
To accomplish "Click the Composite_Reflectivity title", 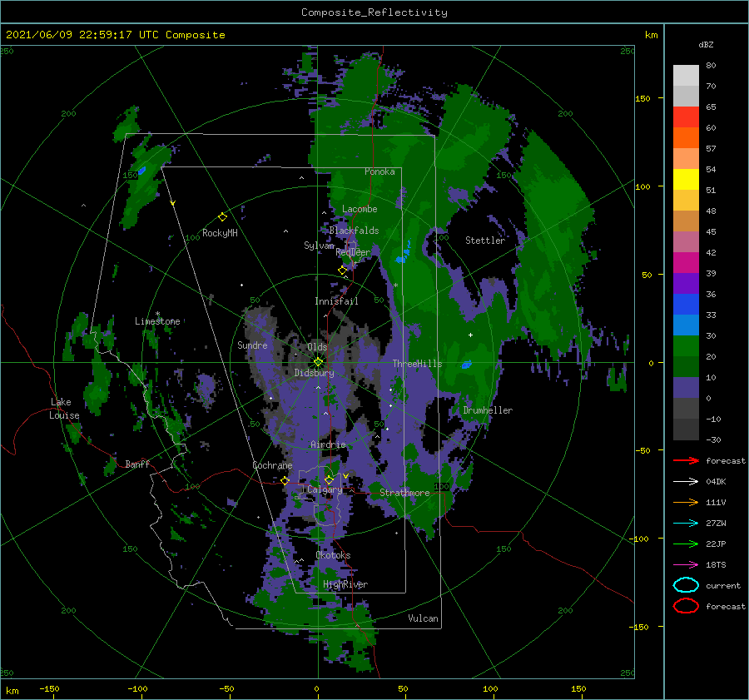I will (374, 12).
